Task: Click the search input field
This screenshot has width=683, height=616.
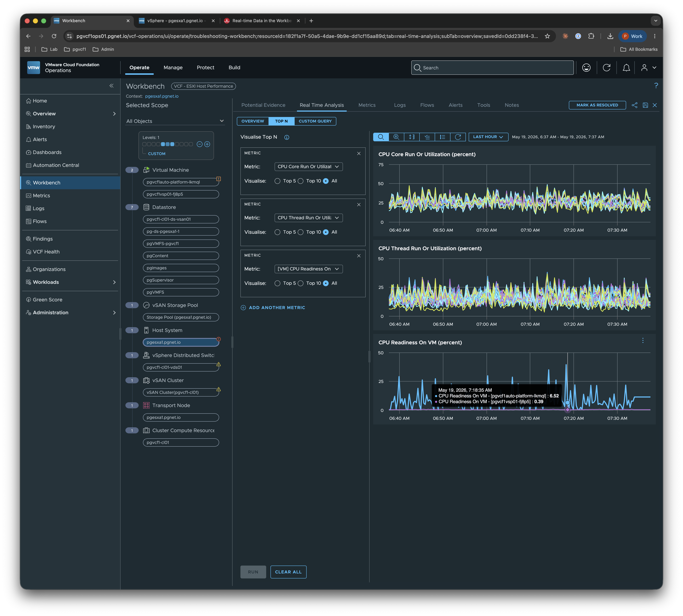Action: (x=492, y=68)
